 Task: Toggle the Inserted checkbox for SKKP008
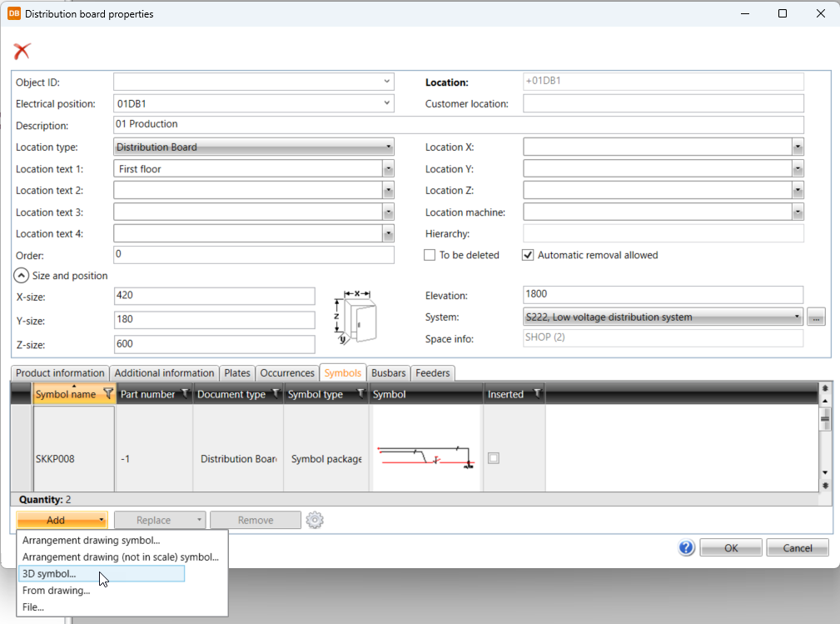pos(494,458)
